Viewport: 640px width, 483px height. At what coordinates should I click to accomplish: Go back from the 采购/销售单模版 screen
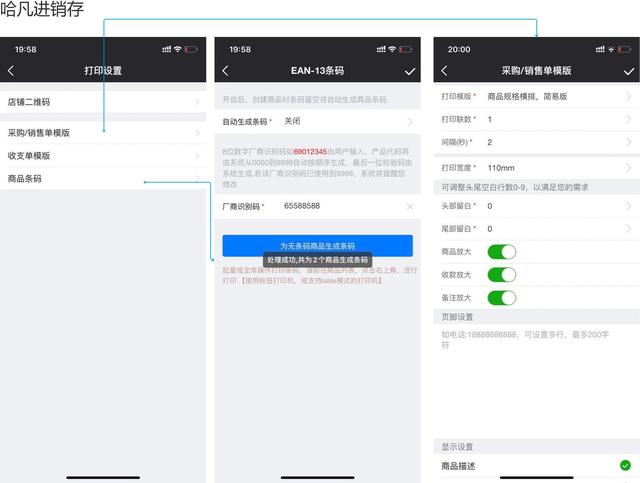coord(444,71)
